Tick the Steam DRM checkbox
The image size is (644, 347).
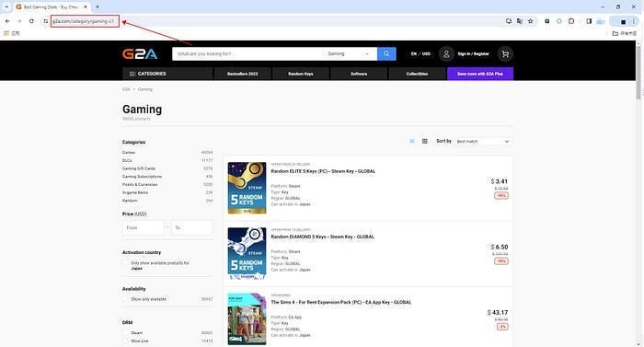click(126, 332)
